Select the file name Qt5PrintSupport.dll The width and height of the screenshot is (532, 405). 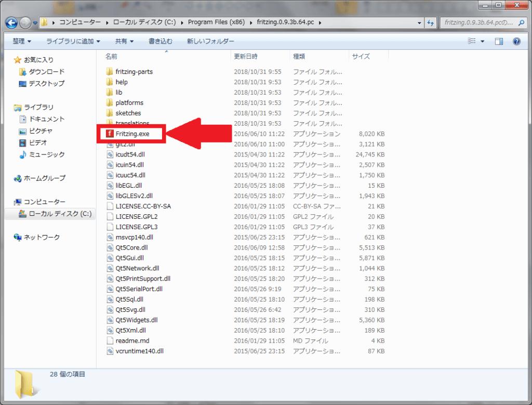tap(143, 279)
